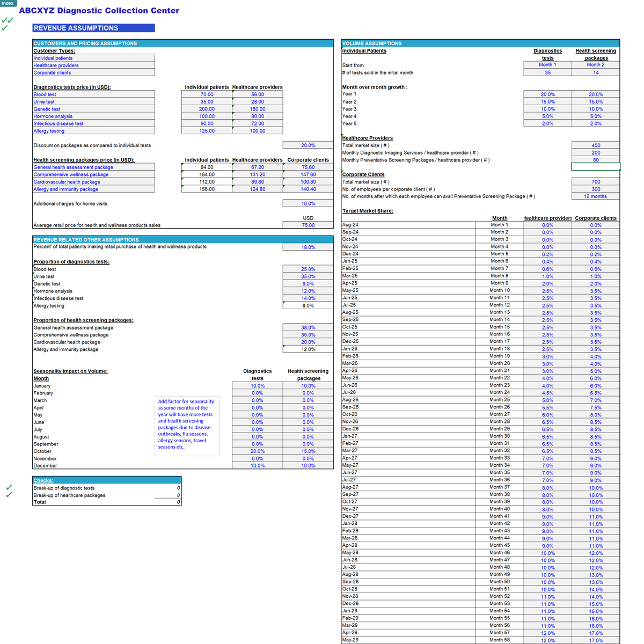
Task: Click May-25 corporate clients share 3.5%
Action: [596, 291]
